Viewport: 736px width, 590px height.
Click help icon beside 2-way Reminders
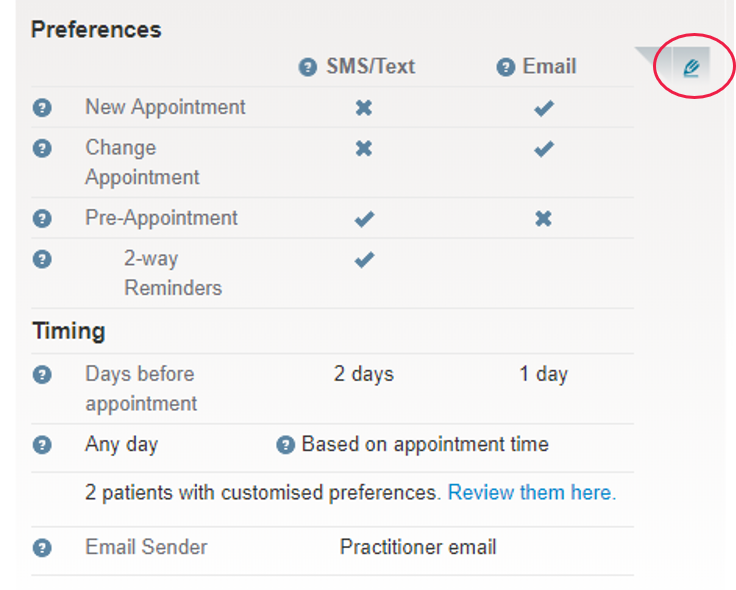(x=42, y=259)
